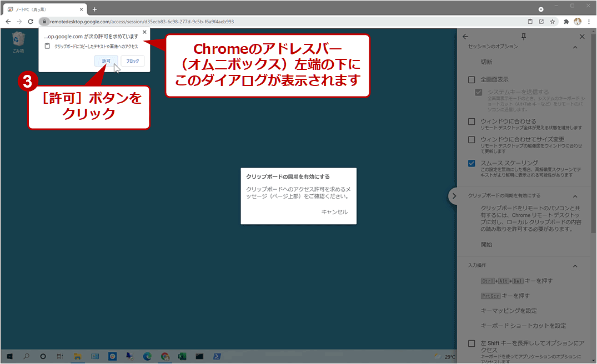The image size is (597, 364).
Task: Collapse the 入力操作 section
Action: pos(575,266)
